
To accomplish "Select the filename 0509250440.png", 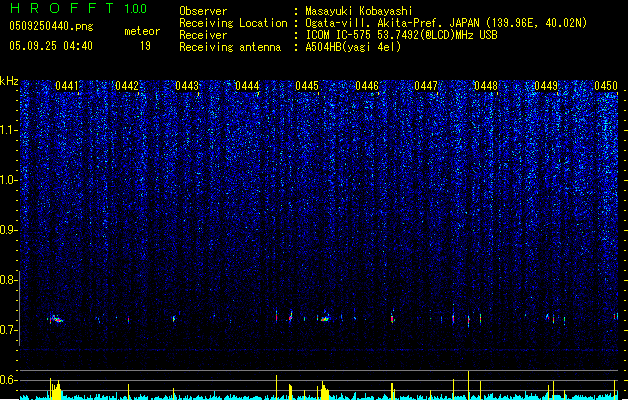I will [51, 27].
